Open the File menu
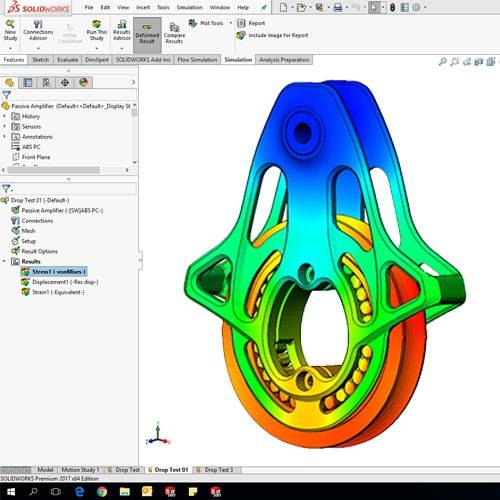The image size is (500, 500). pos(89,7)
